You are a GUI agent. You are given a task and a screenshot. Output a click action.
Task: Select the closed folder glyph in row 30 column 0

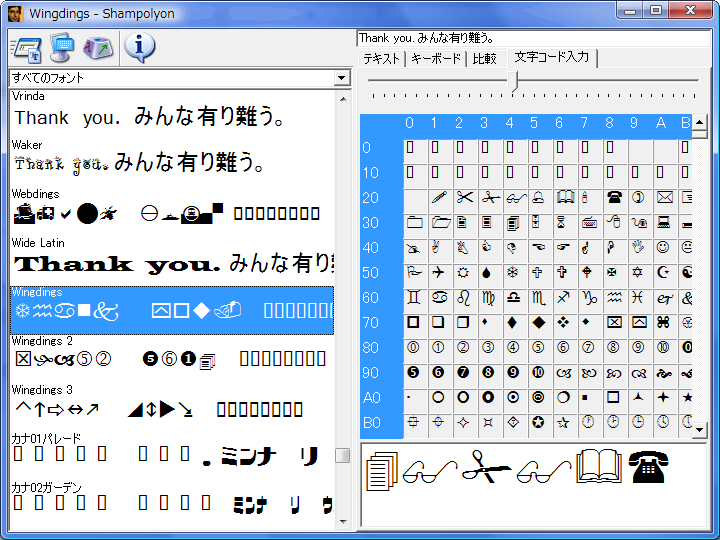(414, 223)
